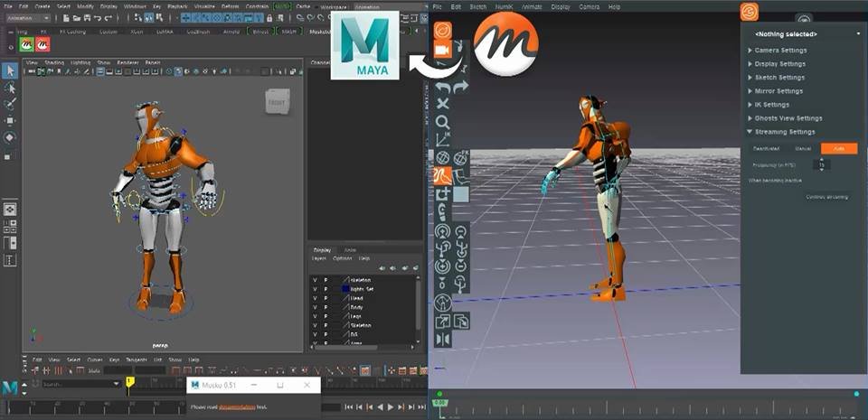
Task: Click the Undo arrow in Maya toolbar
Action: 97,18
